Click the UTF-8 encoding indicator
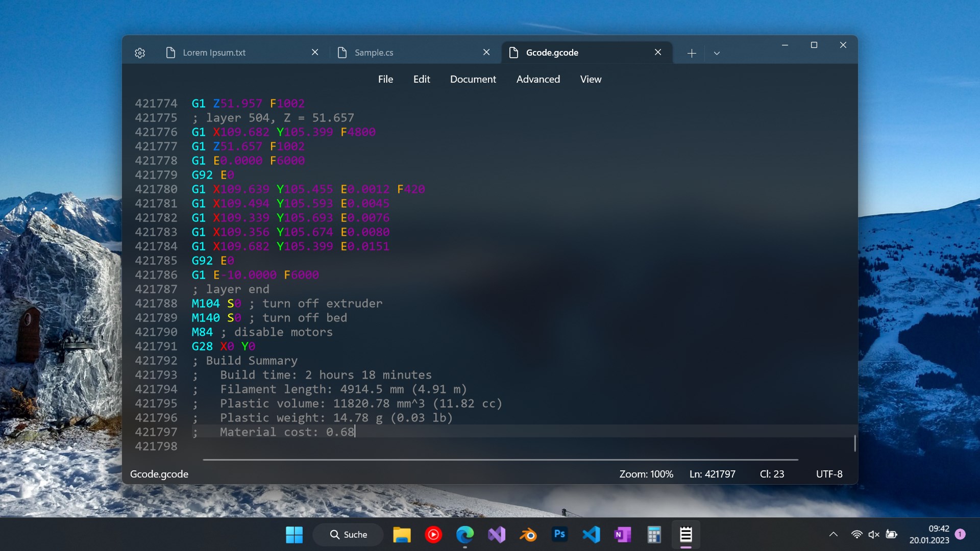Image resolution: width=980 pixels, height=551 pixels. tap(829, 474)
